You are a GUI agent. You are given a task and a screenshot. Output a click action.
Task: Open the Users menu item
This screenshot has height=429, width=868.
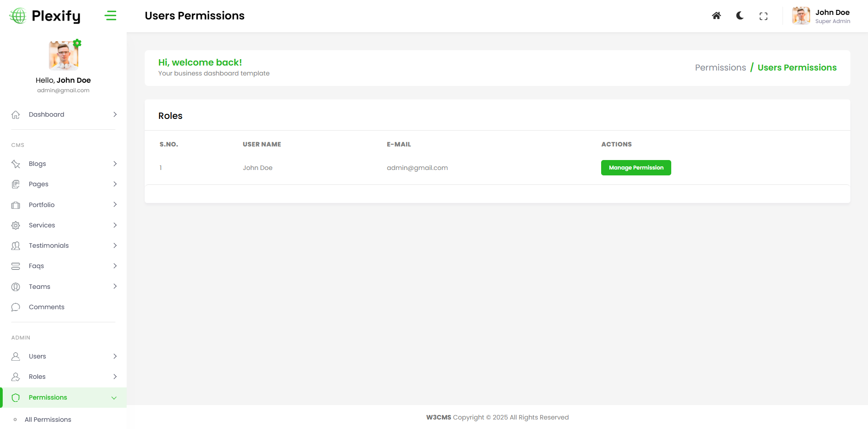point(38,356)
